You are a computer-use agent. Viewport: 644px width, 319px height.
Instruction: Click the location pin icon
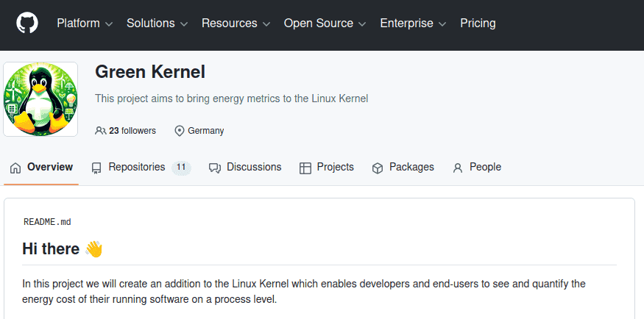[x=179, y=132]
